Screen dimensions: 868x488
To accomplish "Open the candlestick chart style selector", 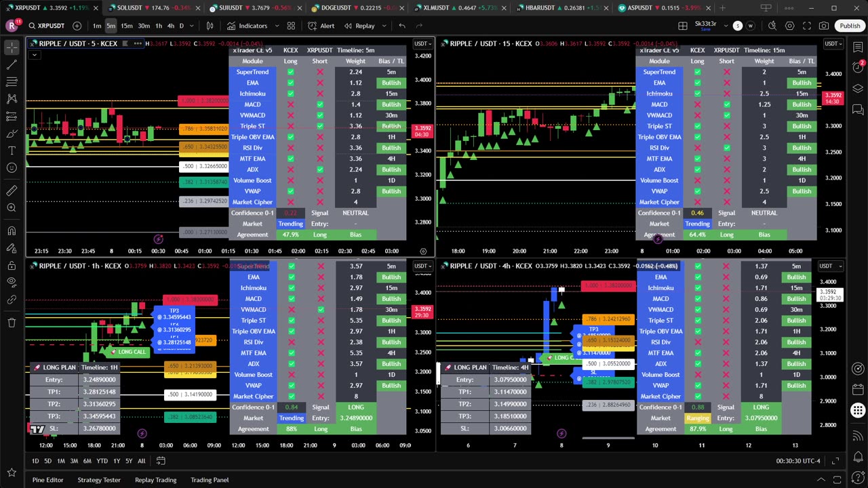I will (x=210, y=26).
